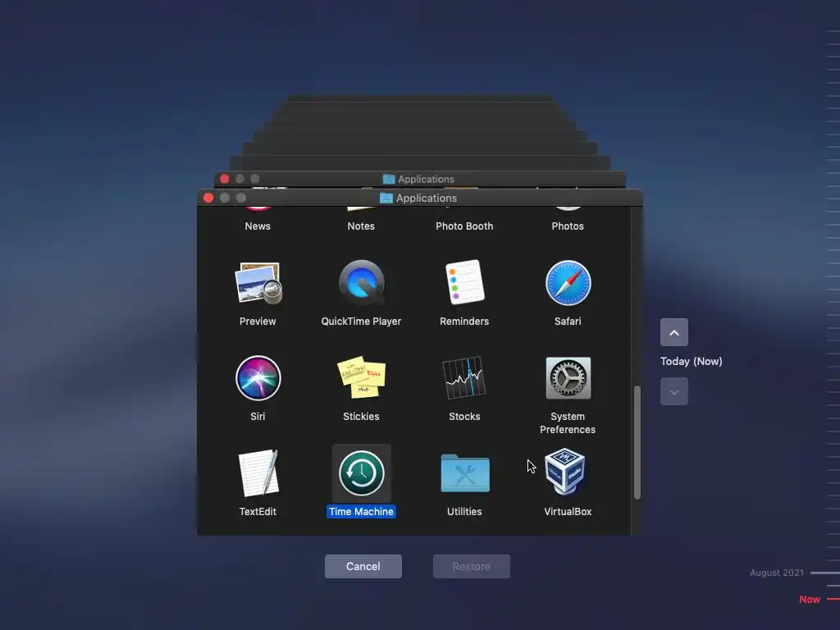
Task: Click the Stocks app icon
Action: point(464,377)
